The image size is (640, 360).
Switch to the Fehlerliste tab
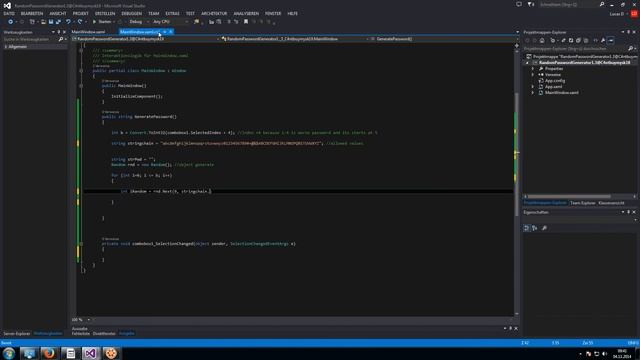80,333
